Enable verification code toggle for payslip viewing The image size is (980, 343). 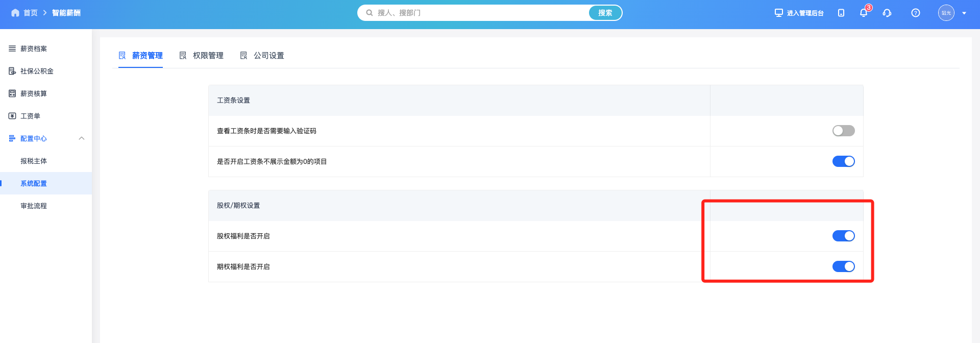tap(843, 131)
